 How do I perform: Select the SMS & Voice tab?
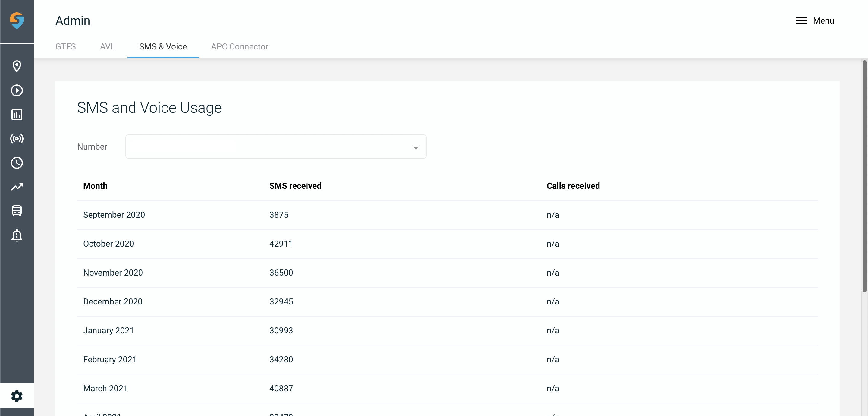(163, 46)
